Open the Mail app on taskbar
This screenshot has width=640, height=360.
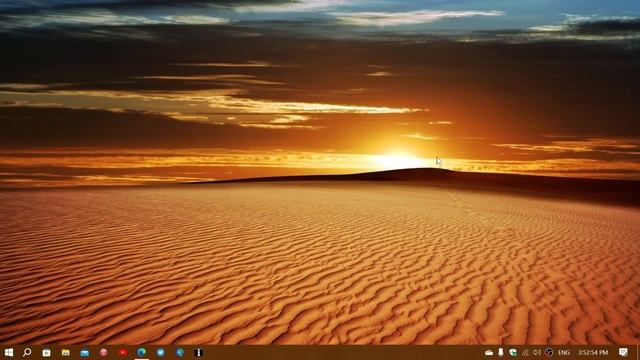84,353
